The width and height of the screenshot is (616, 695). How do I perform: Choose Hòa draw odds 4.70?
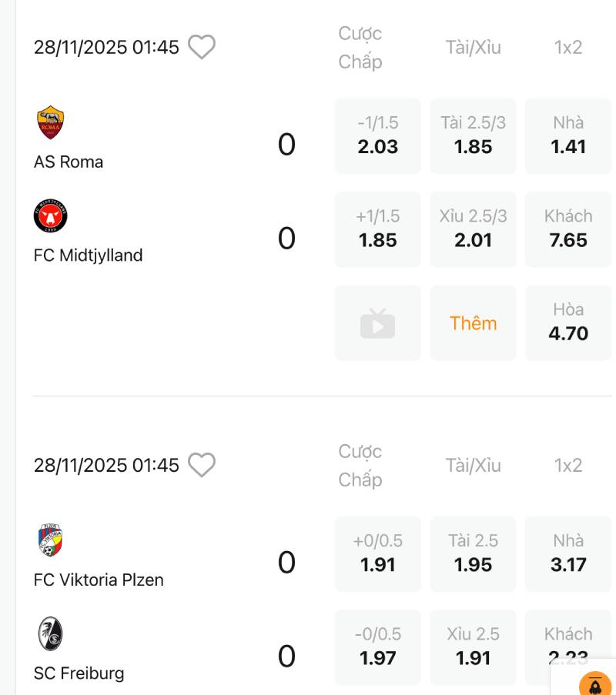[568, 323]
